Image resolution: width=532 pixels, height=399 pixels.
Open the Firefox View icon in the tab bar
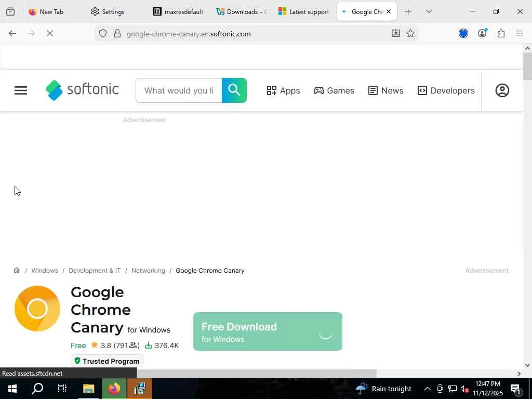10,11
